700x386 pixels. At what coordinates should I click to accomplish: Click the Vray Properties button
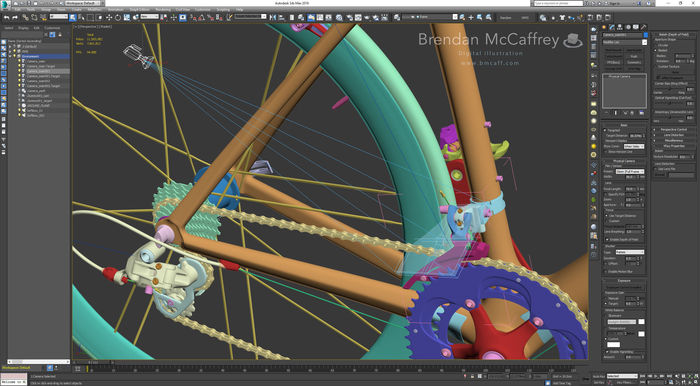coord(674,146)
